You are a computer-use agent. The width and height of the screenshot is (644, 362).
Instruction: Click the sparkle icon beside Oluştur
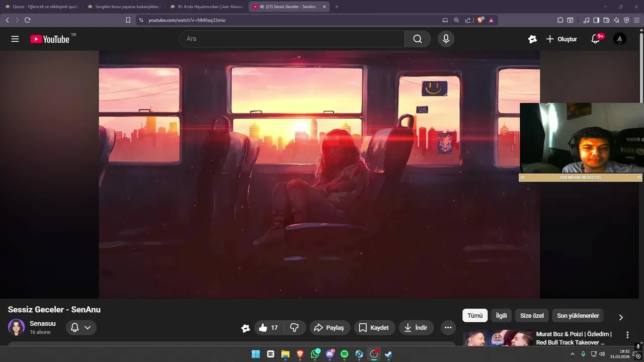click(532, 39)
